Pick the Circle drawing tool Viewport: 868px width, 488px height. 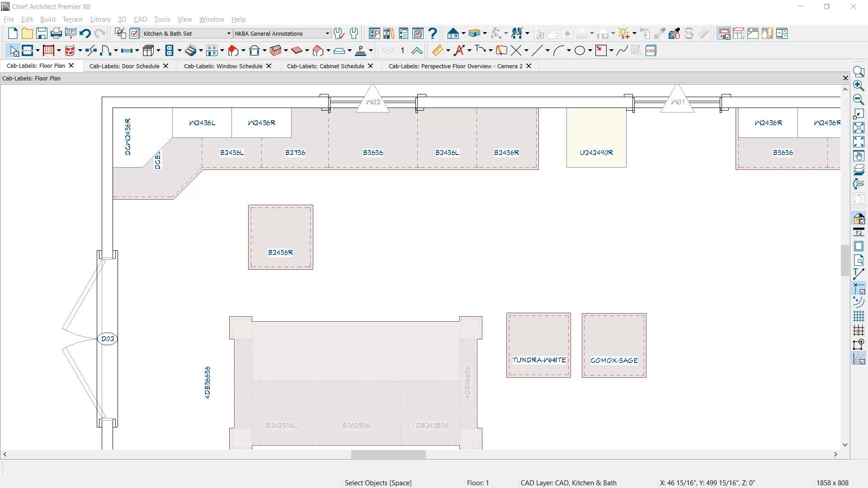tap(580, 51)
